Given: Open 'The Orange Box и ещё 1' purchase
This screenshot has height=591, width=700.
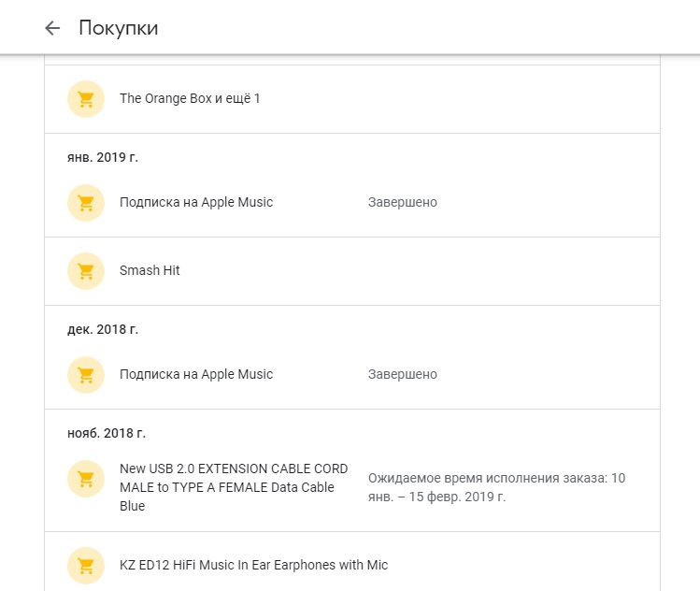Looking at the screenshot, I should point(190,98).
